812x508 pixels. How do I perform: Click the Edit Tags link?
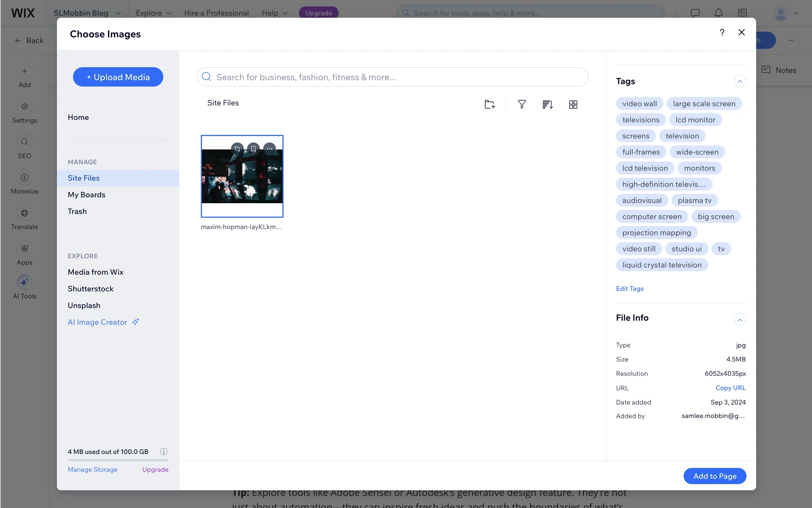tap(629, 288)
